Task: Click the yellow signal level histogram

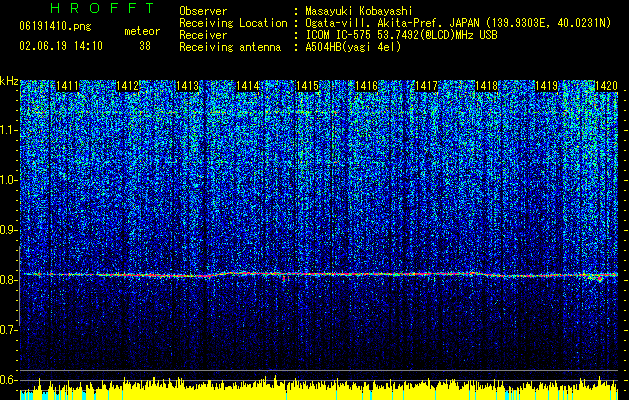Action: [x=319, y=390]
